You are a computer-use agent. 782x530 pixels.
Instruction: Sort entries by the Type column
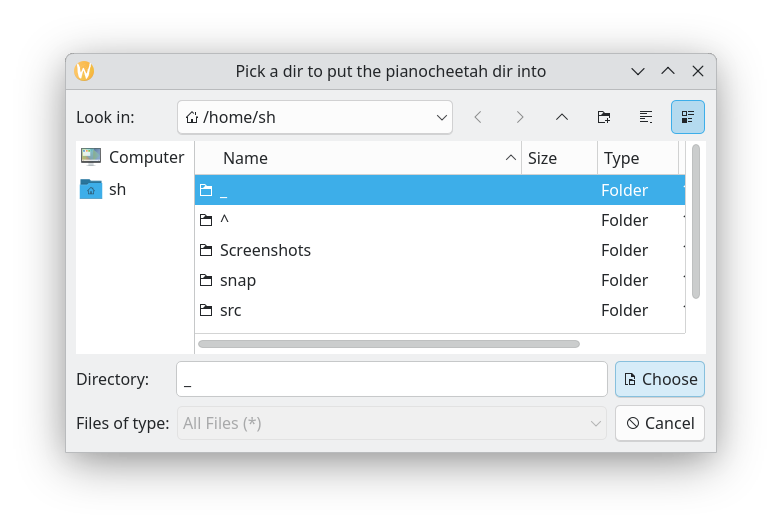click(x=636, y=158)
